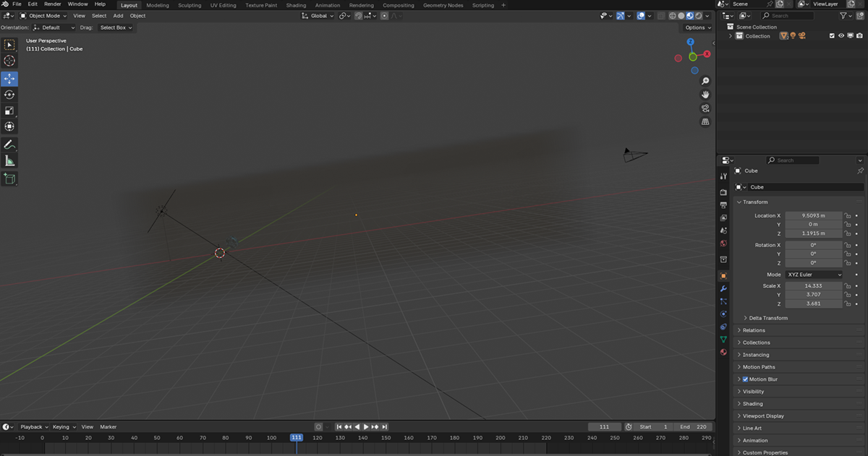Choose the Measure tool

tap(9, 161)
